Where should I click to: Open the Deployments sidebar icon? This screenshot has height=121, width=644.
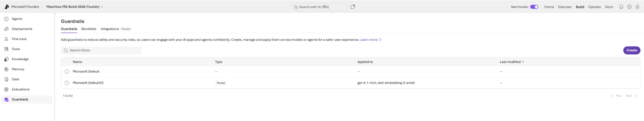(6, 29)
